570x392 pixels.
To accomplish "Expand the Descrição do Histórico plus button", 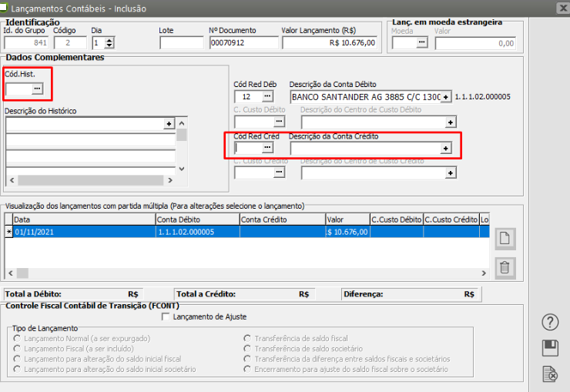I will pos(169,123).
